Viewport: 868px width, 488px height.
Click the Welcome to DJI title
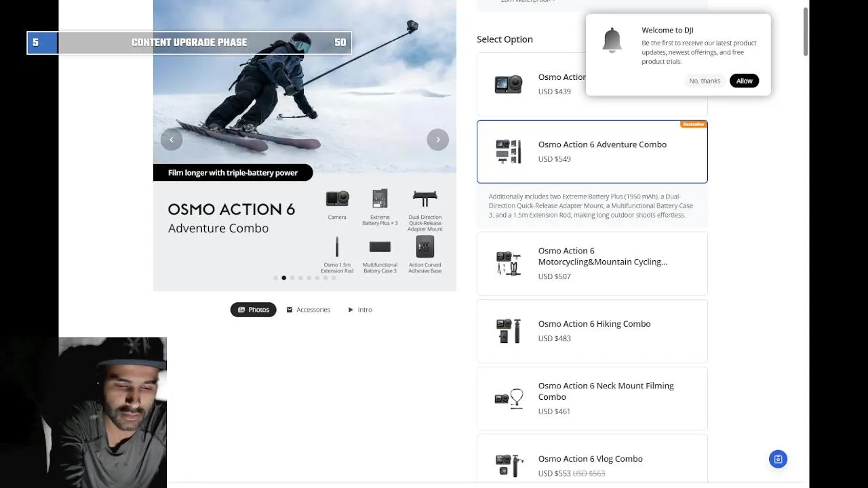(667, 30)
